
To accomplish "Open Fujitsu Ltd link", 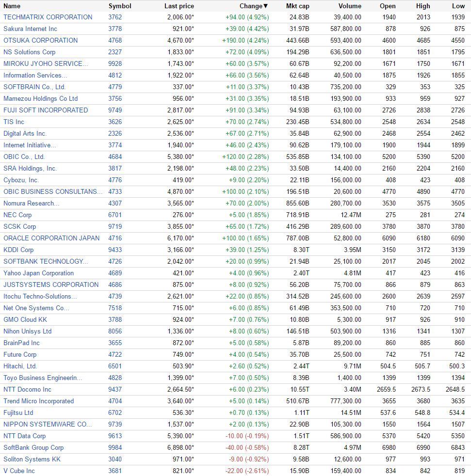I will point(18,413).
